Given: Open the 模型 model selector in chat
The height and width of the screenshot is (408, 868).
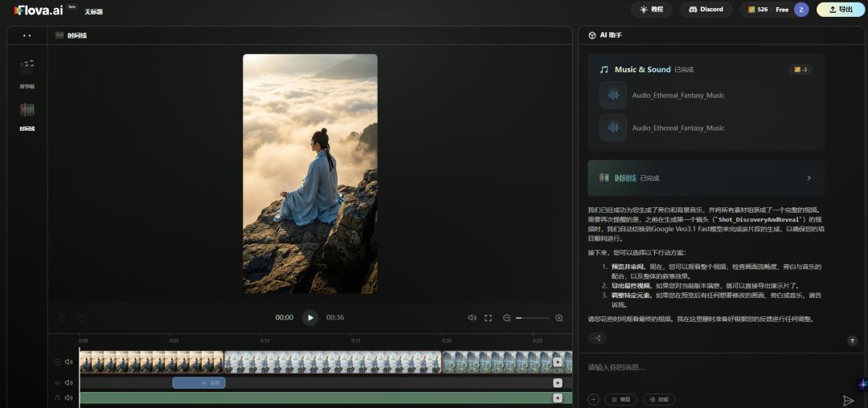Looking at the screenshot, I should tap(621, 399).
